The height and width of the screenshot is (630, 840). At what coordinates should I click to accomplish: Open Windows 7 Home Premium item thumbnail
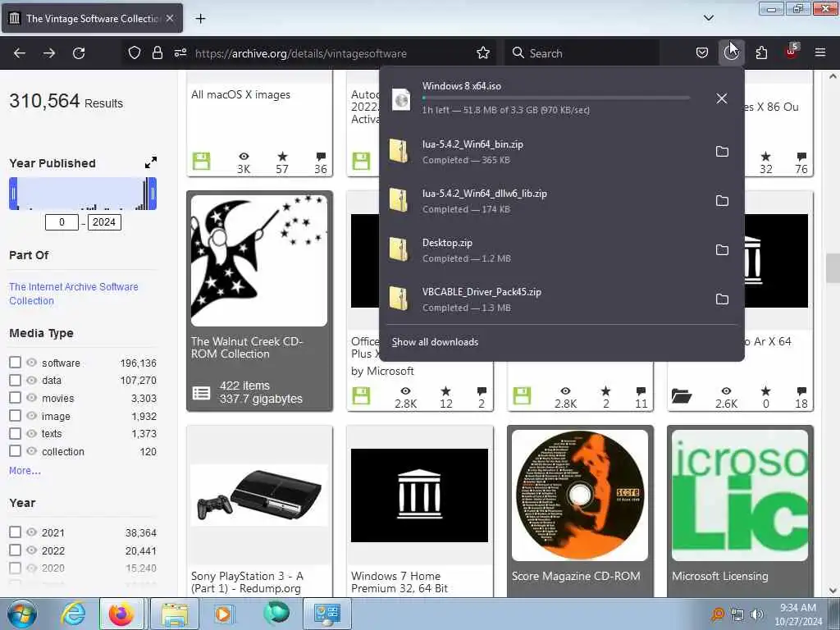point(419,495)
